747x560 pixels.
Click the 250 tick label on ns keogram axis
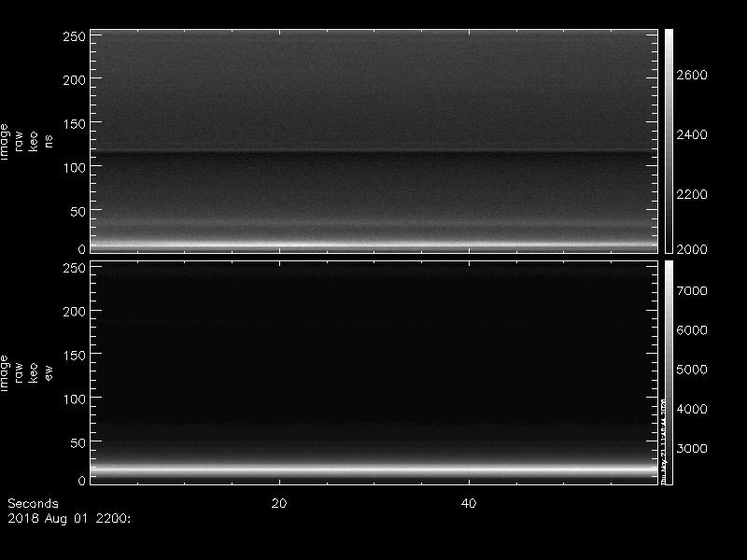tap(74, 36)
